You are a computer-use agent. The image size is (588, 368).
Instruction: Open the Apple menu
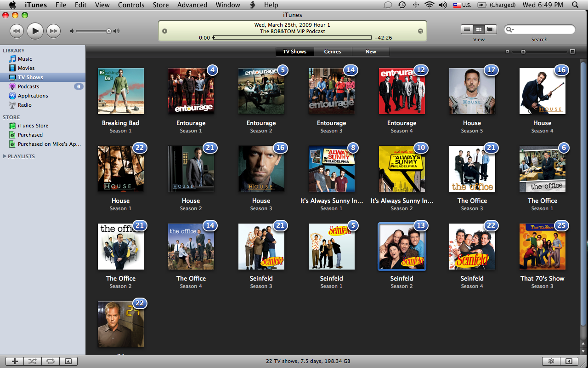tap(12, 5)
